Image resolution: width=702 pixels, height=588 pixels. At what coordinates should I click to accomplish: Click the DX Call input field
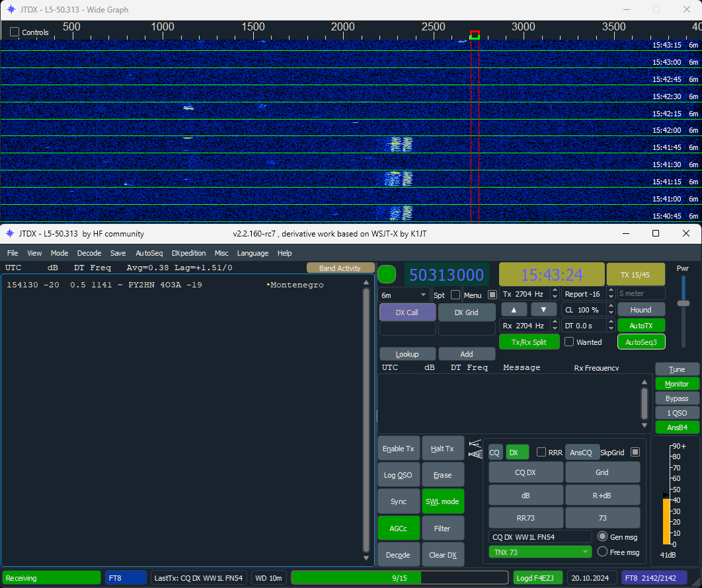(407, 328)
